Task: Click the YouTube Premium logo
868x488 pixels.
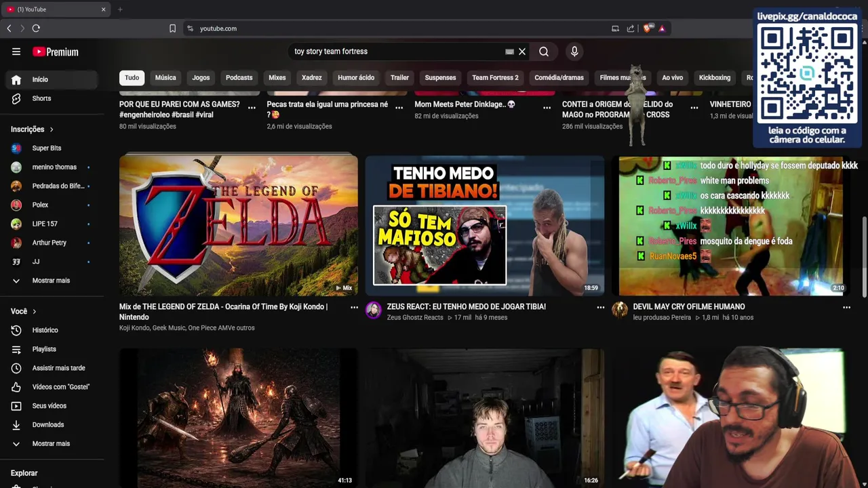Action: coord(56,52)
